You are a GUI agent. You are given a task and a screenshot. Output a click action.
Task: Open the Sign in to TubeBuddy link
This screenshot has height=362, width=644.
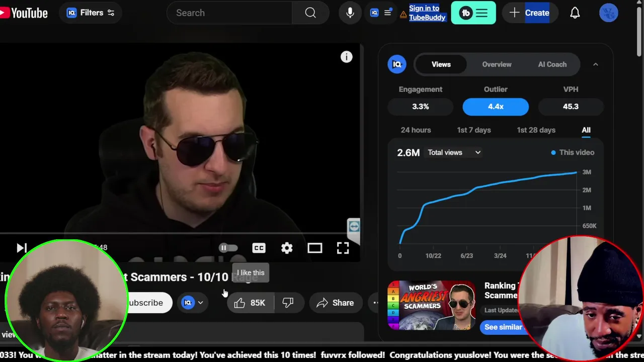[427, 13]
